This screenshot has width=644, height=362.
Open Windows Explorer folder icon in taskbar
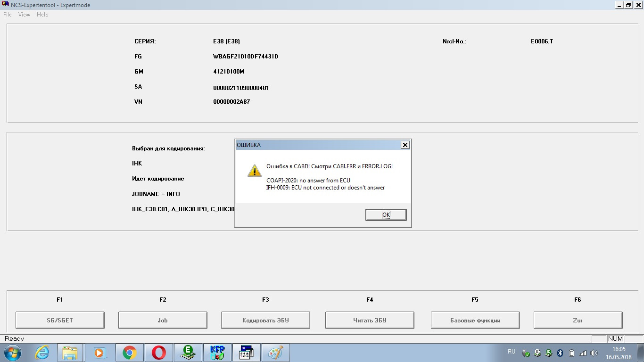tap(70, 353)
